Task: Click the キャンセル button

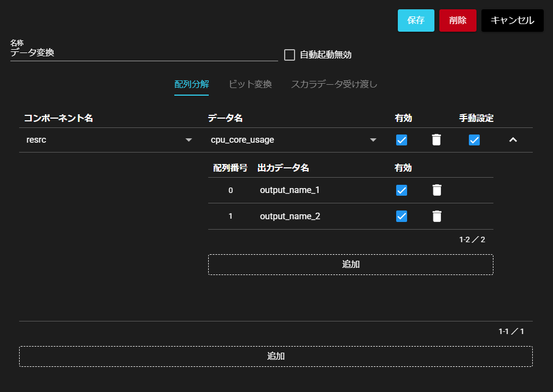Action: pyautogui.click(x=512, y=20)
